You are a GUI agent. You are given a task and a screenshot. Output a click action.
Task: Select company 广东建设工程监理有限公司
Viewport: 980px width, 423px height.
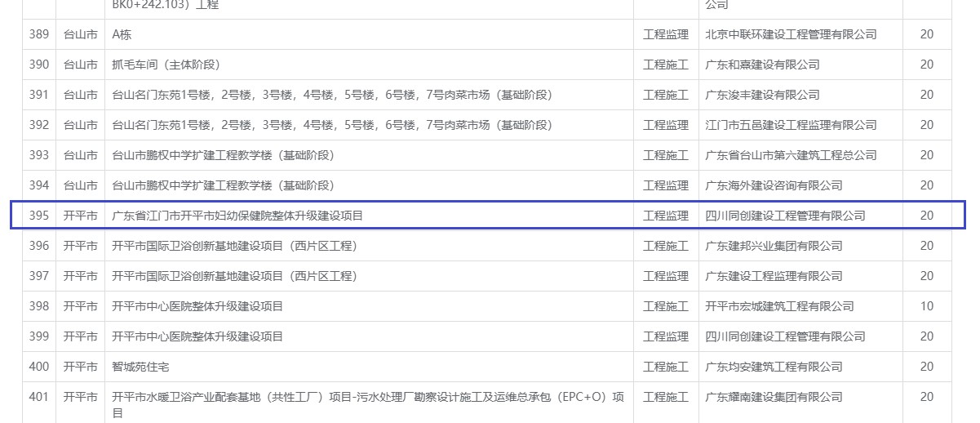coord(774,276)
